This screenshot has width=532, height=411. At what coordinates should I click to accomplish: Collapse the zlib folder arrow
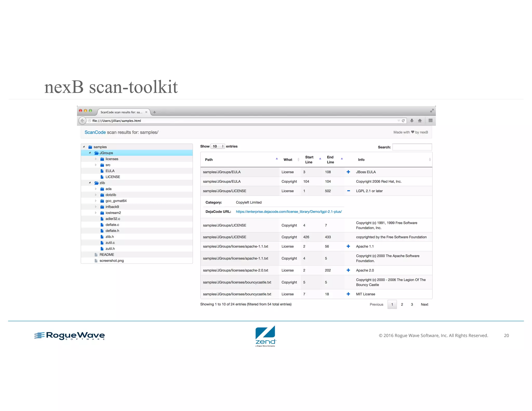(x=90, y=183)
